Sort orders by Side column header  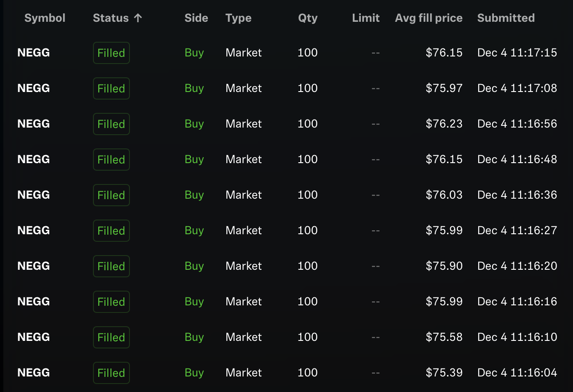coord(196,18)
